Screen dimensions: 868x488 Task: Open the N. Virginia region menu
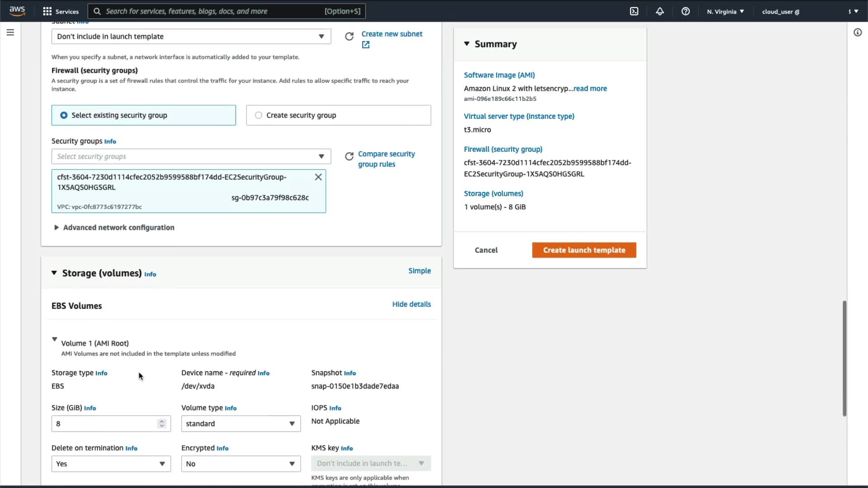pos(725,11)
